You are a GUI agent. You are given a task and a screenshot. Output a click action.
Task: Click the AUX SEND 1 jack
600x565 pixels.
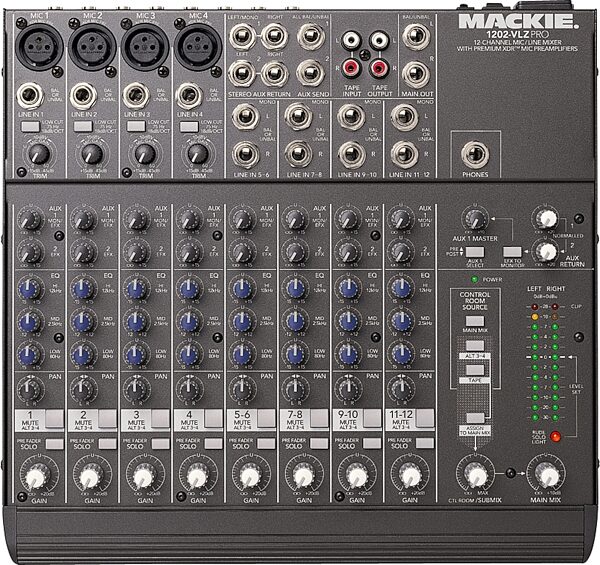point(311,36)
